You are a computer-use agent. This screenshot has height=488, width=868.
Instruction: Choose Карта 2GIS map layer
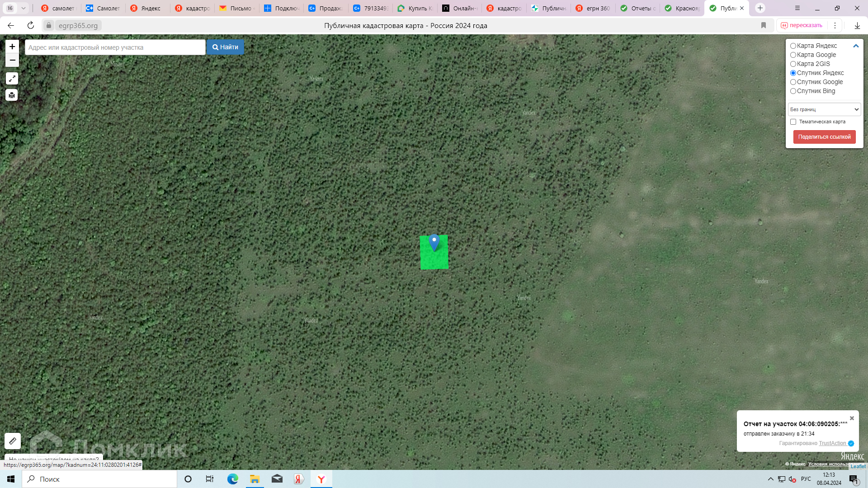[x=793, y=64]
